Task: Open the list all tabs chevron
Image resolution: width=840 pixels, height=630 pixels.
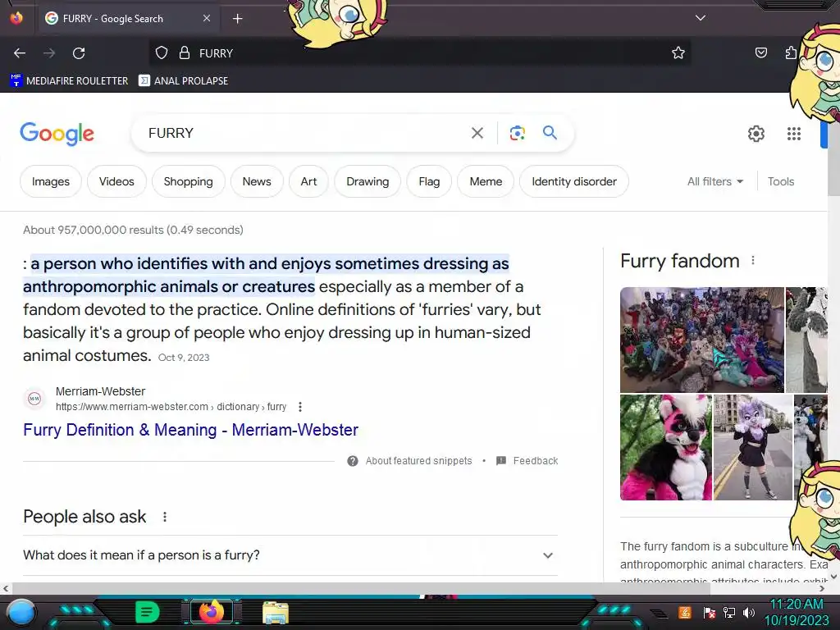Action: 701,18
